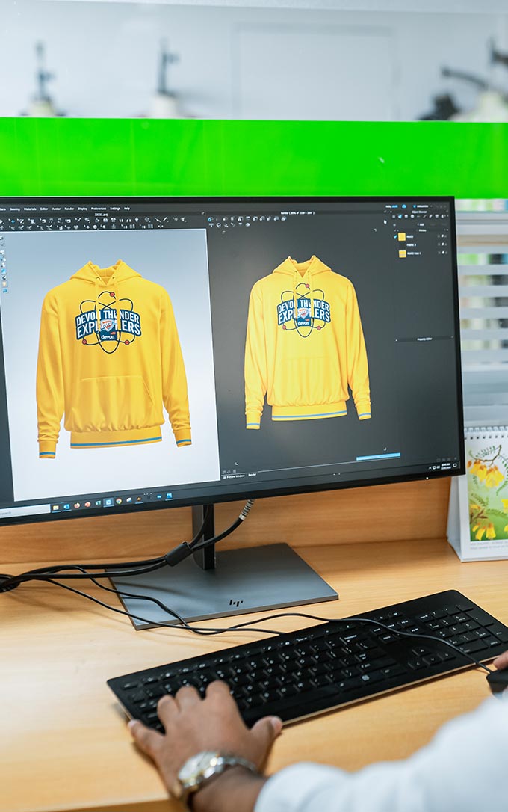Viewport: 508px width, 812px height.
Task: Click the Add button in Object Browser
Action: 421,225
